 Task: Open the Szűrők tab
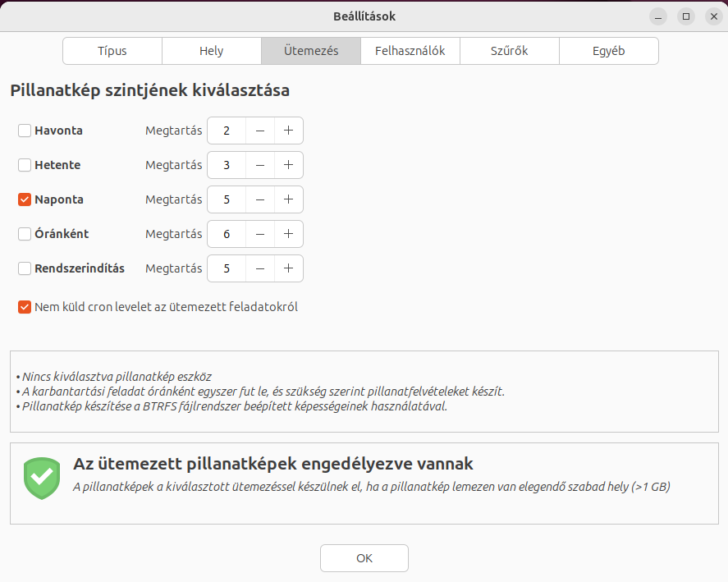click(509, 51)
